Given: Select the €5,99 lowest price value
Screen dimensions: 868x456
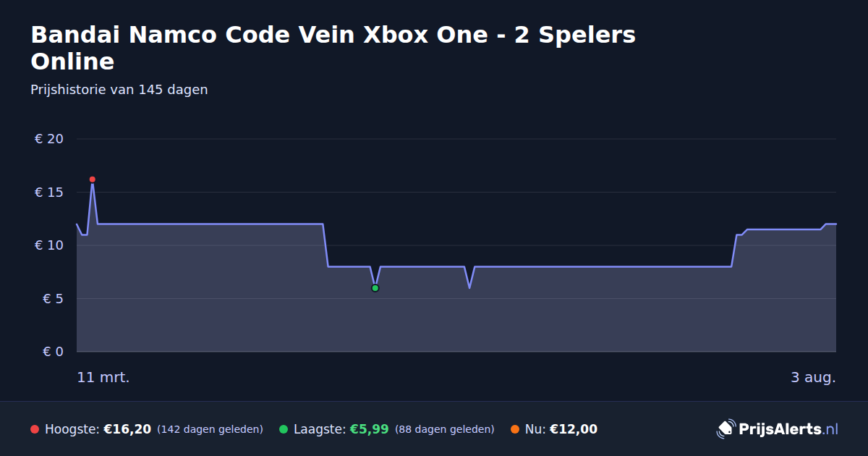Looking at the screenshot, I should coord(369,429).
